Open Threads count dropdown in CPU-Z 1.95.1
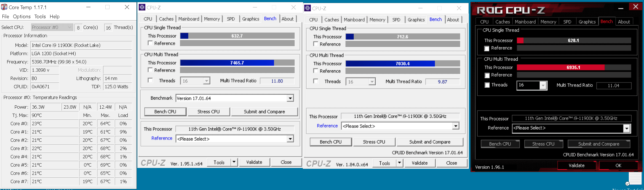This screenshot has width=644, height=190. [x=206, y=81]
